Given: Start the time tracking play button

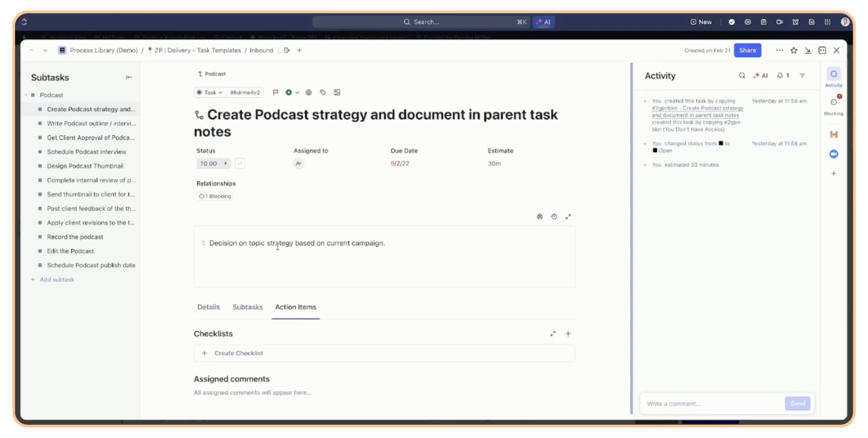Looking at the screenshot, I should click(289, 92).
